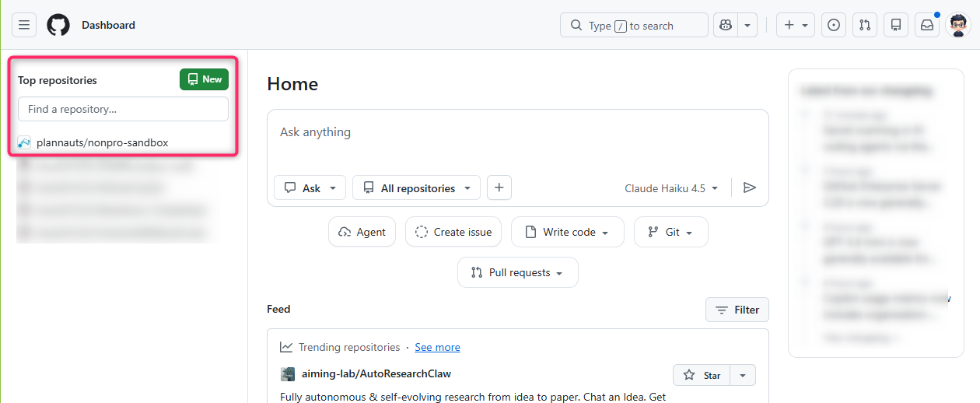Click the Find a repository field

tap(123, 109)
